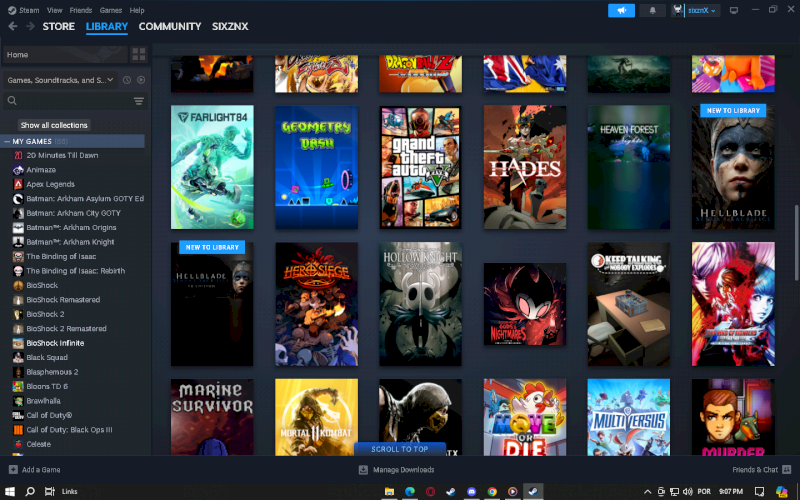Image resolution: width=800 pixels, height=500 pixels.
Task: Open File Explorer from the taskbar
Action: (389, 491)
